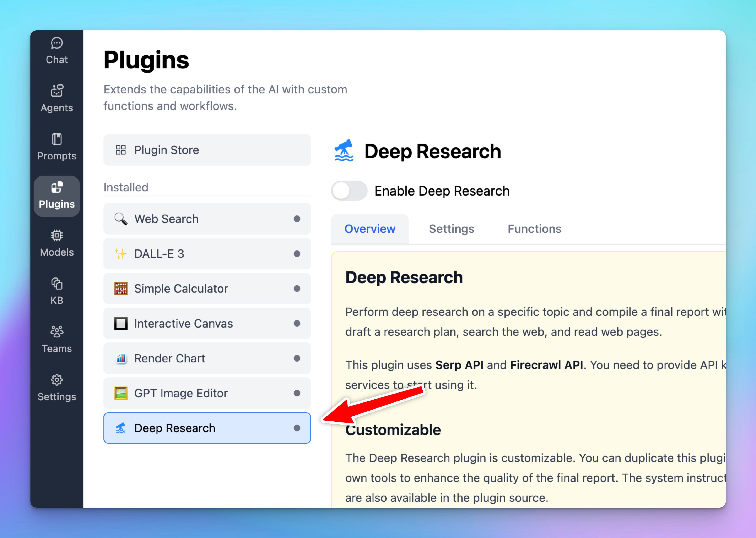The image size is (756, 538).
Task: Switch to the Settings tab
Action: (451, 229)
